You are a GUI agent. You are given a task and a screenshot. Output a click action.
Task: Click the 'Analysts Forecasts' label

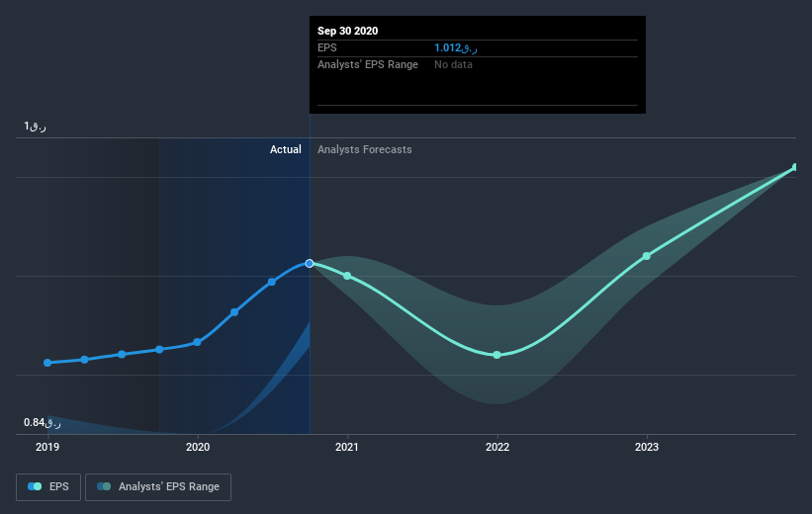tap(365, 149)
